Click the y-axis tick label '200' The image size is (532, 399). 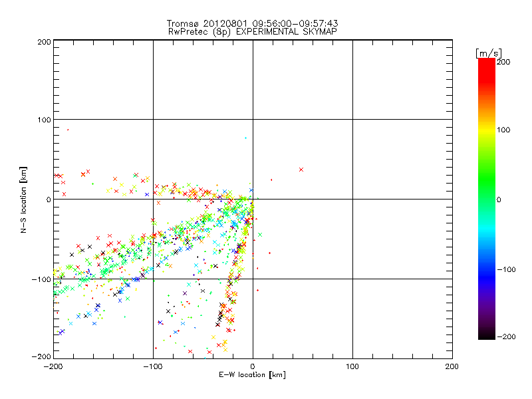click(44, 42)
